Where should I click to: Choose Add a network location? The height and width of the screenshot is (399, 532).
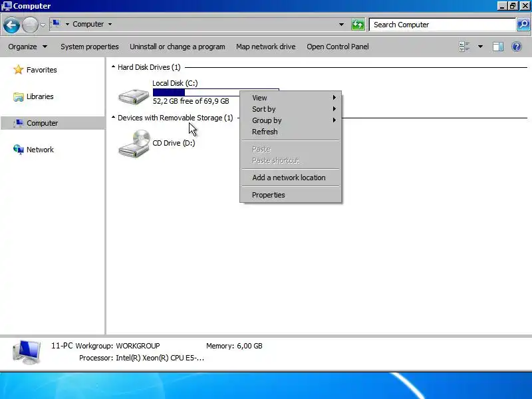point(291,178)
